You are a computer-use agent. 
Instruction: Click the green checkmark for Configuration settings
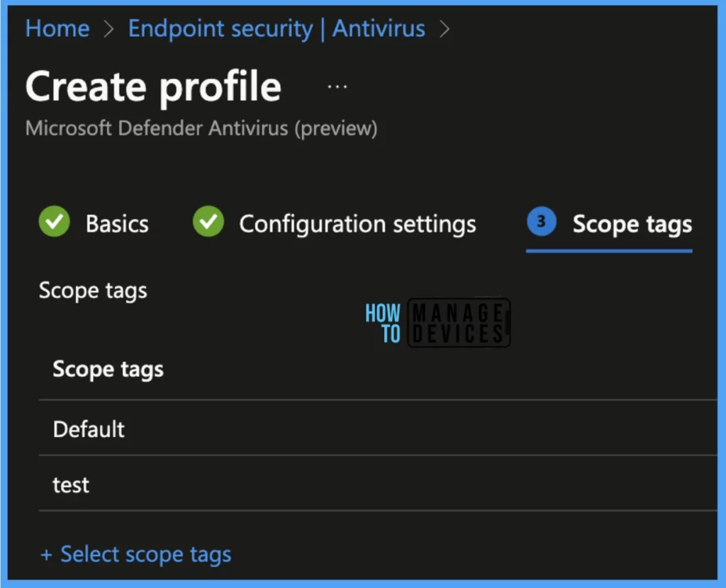pos(208,222)
